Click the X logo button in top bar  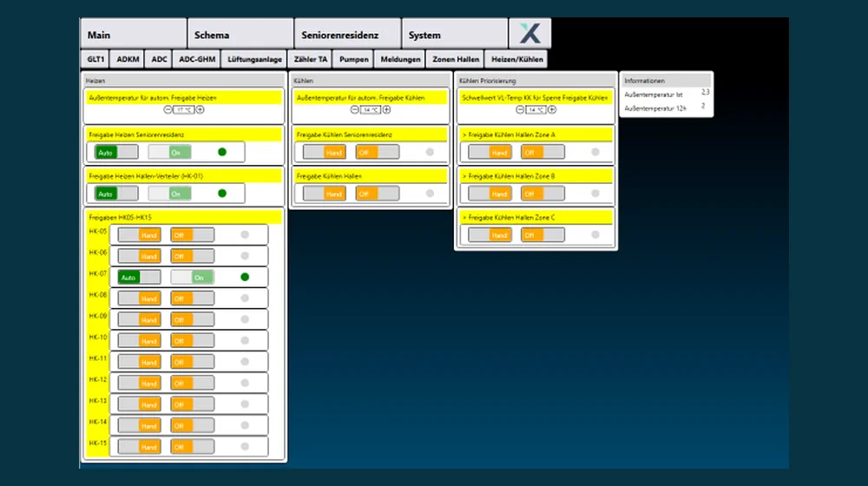[x=529, y=34]
